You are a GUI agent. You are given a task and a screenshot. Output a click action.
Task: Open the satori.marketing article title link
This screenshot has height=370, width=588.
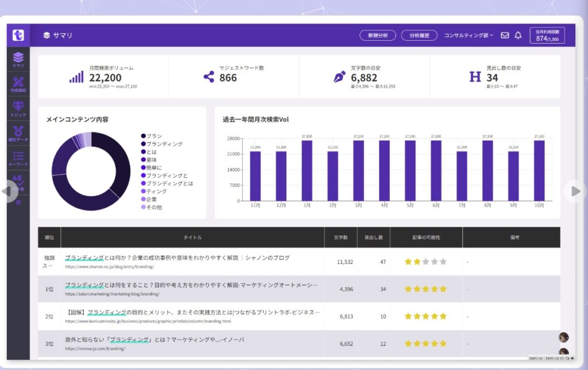191,285
